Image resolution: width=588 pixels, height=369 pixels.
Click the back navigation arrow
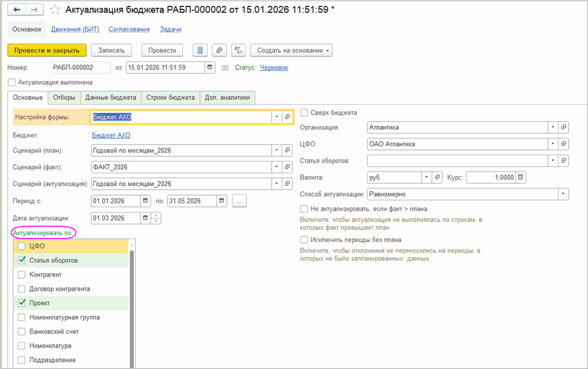18,10
